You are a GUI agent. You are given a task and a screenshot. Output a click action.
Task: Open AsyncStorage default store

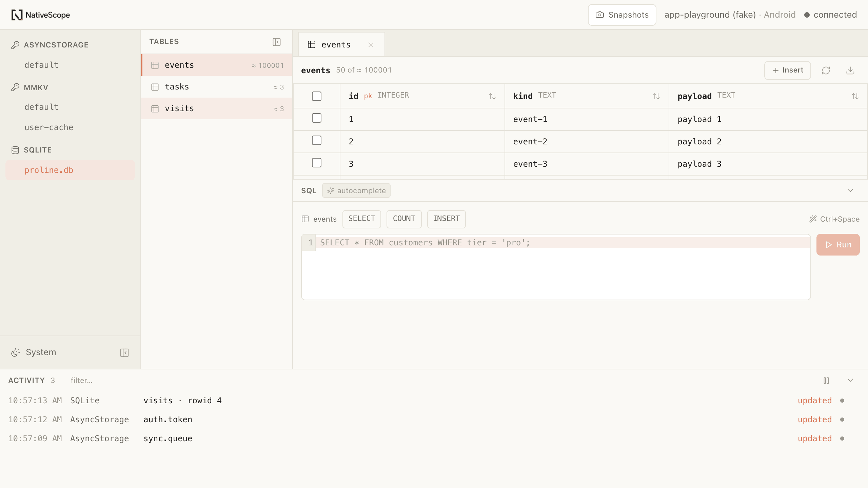[x=70, y=65]
